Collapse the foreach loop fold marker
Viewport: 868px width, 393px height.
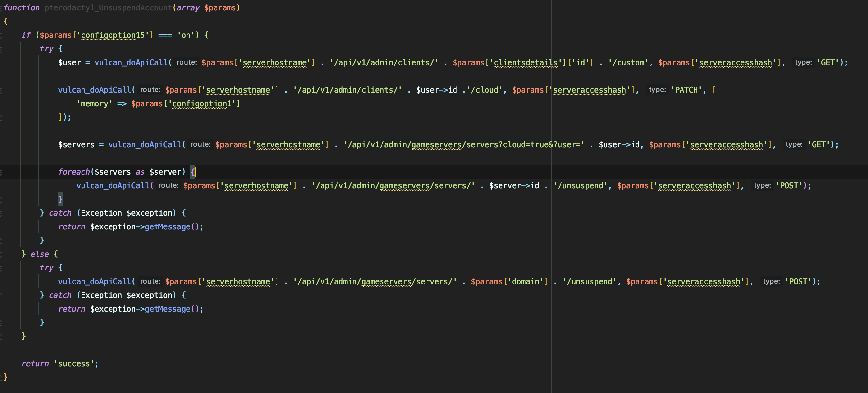[1, 172]
